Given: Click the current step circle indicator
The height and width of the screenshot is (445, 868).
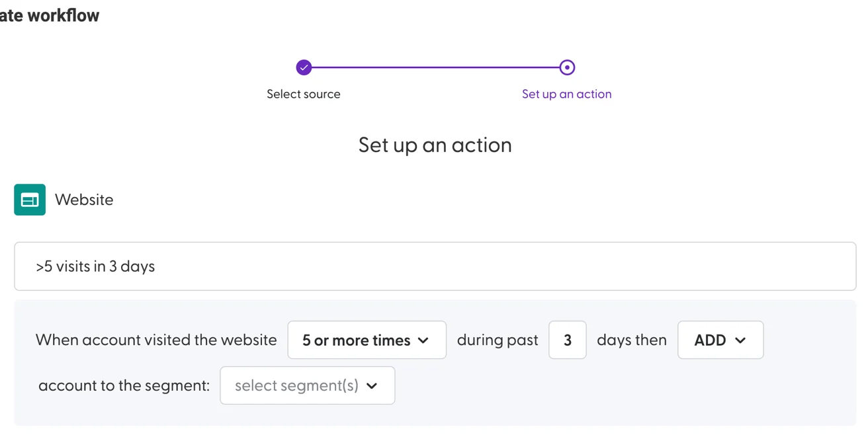Looking at the screenshot, I should [567, 67].
